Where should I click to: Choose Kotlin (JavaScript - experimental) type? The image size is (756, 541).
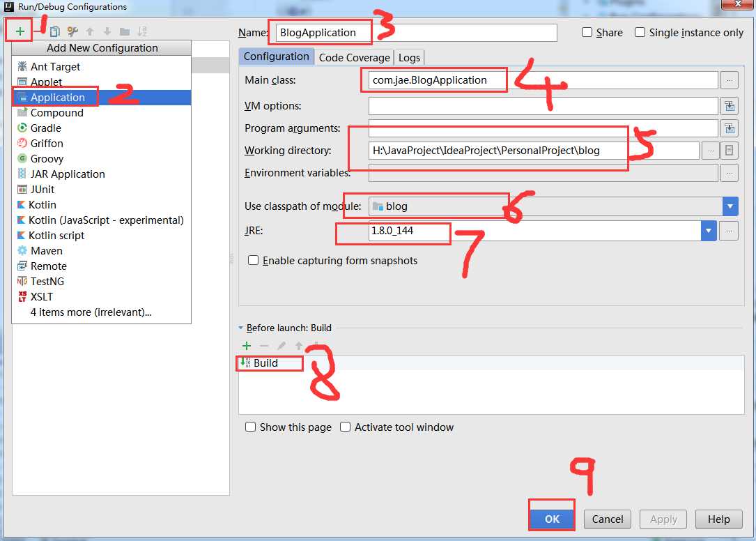coord(101,220)
